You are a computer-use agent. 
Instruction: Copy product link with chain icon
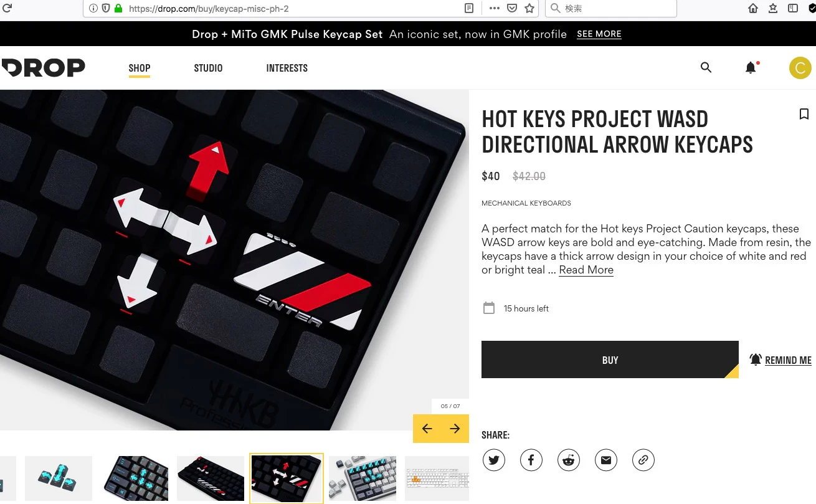click(x=643, y=460)
